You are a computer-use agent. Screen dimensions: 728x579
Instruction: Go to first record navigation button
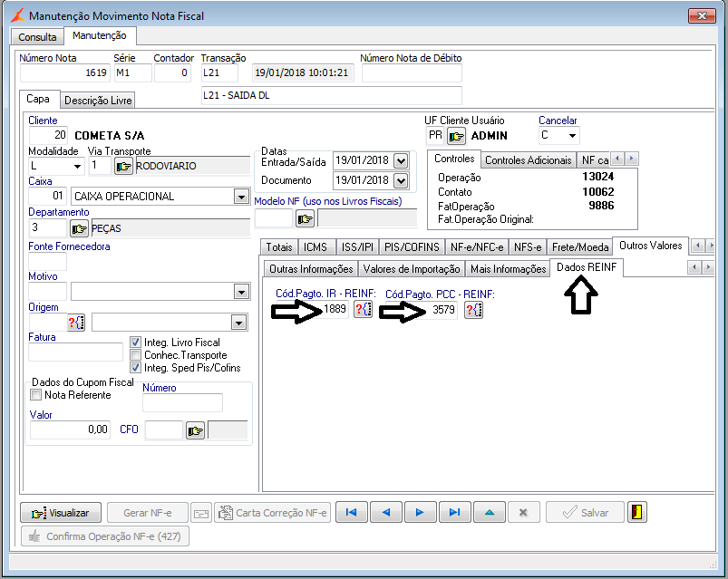[x=351, y=512]
